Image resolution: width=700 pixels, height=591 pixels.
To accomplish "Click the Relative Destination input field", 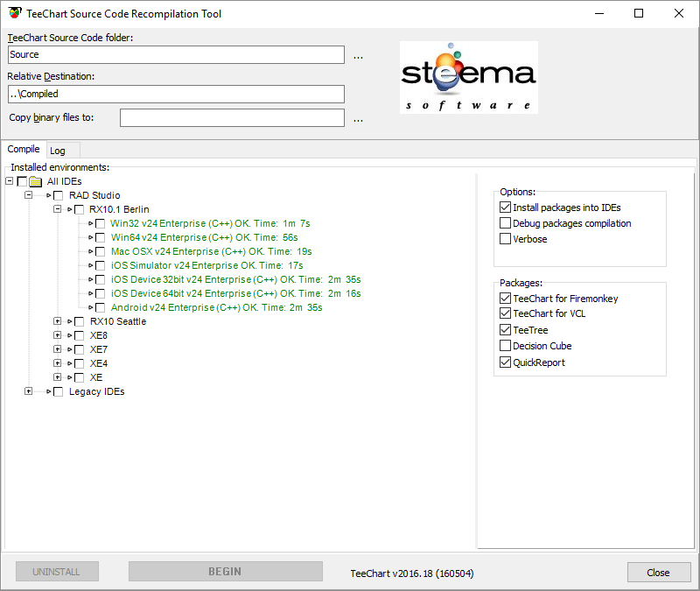I will coord(177,94).
